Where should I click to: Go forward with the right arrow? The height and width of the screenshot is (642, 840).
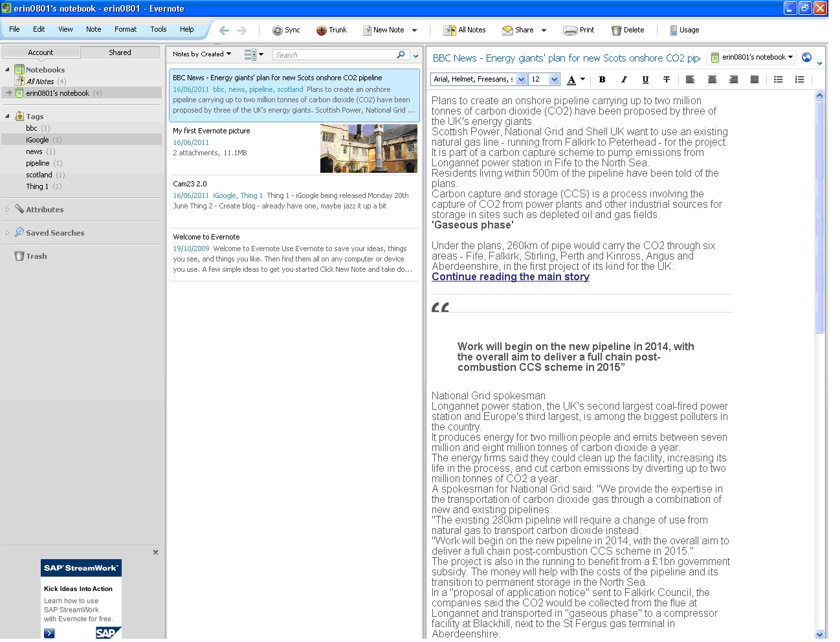pos(241,30)
